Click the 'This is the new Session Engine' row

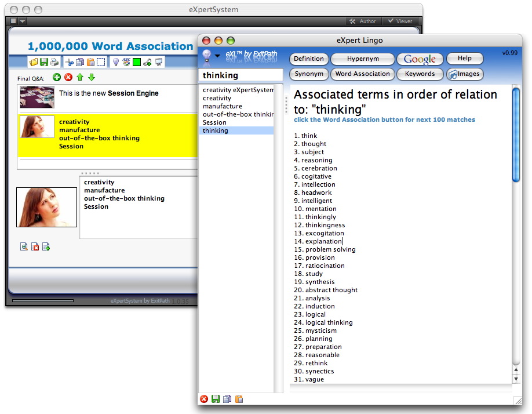coord(108,98)
